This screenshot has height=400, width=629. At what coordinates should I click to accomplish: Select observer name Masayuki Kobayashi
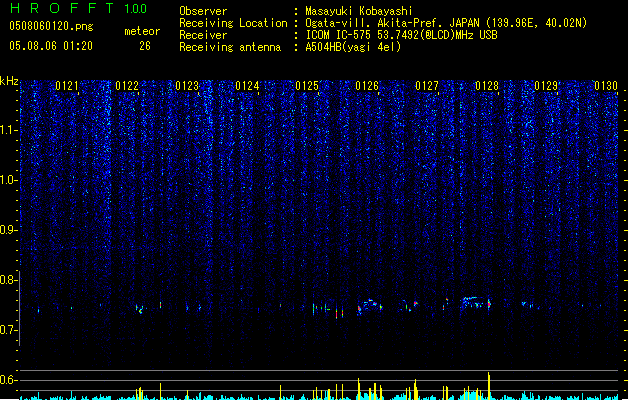(x=359, y=11)
